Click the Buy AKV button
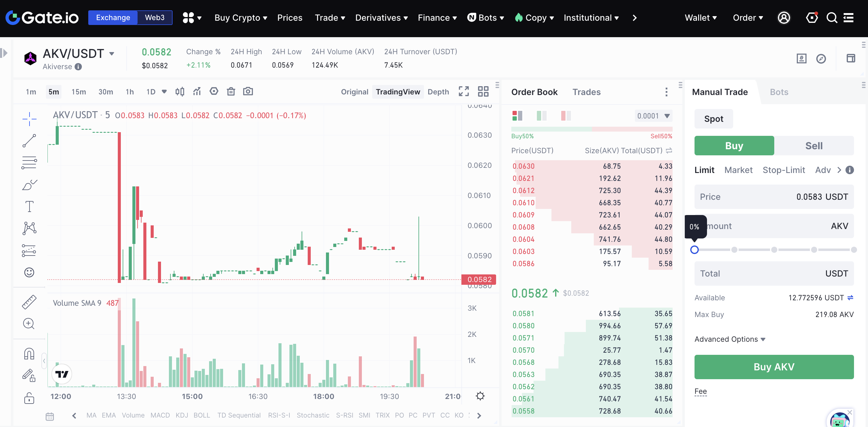Image resolution: width=868 pixels, height=427 pixels. (x=774, y=367)
